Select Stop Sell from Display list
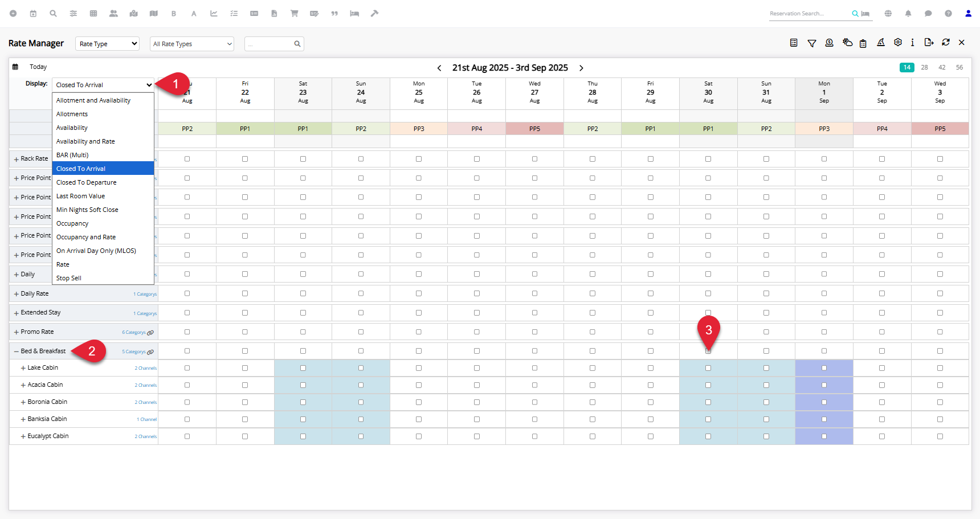Screen dimensions: 980x519 pyautogui.click(x=103, y=278)
